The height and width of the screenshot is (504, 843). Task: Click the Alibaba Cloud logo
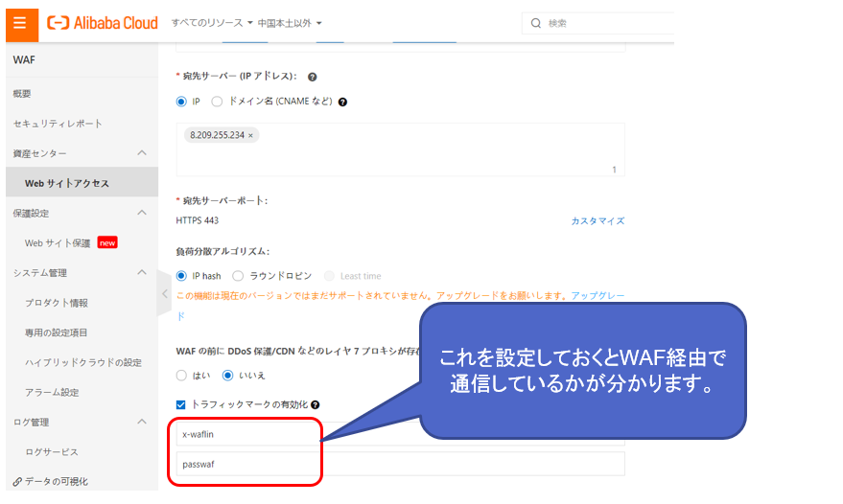[x=103, y=23]
